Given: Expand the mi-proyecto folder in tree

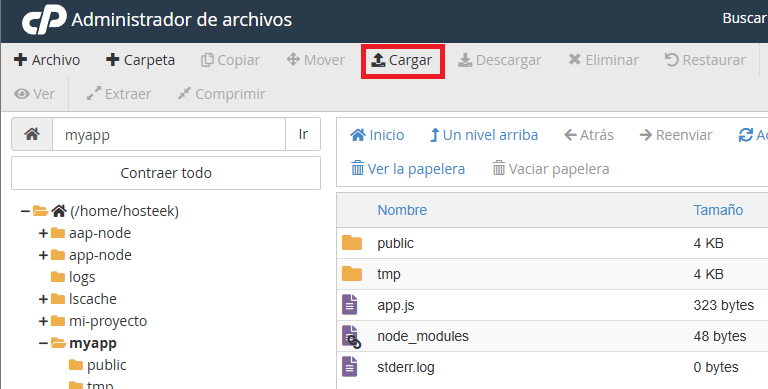Looking at the screenshot, I should pos(43,321).
